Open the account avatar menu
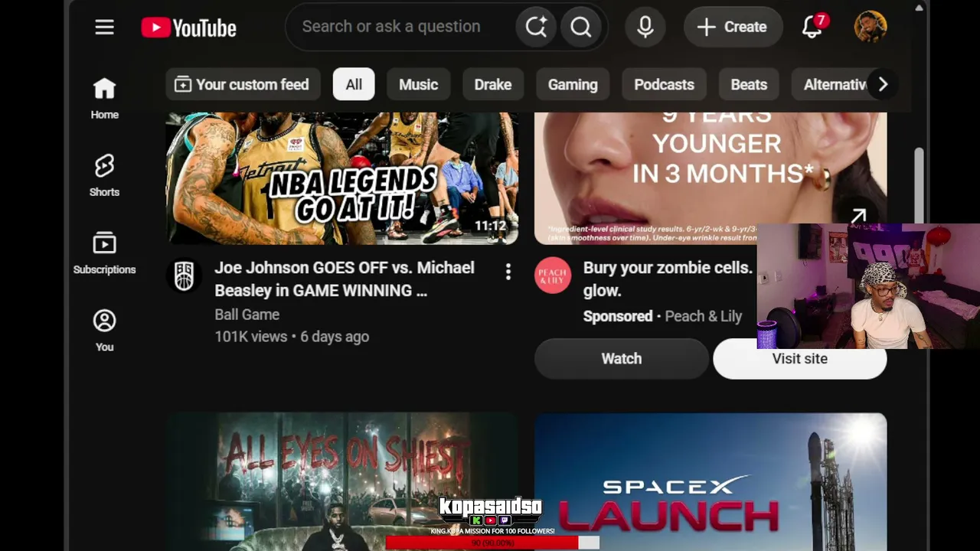Image resolution: width=980 pixels, height=551 pixels. click(871, 27)
